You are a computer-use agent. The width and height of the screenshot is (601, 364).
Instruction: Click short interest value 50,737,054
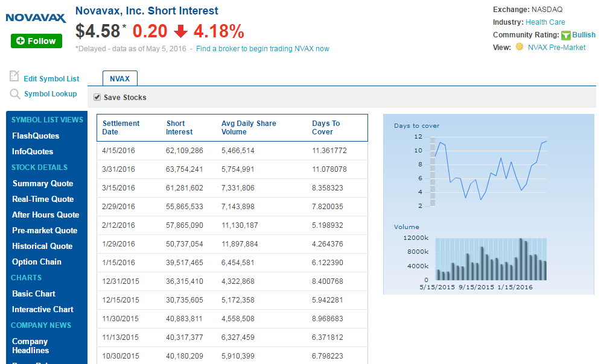pos(185,244)
